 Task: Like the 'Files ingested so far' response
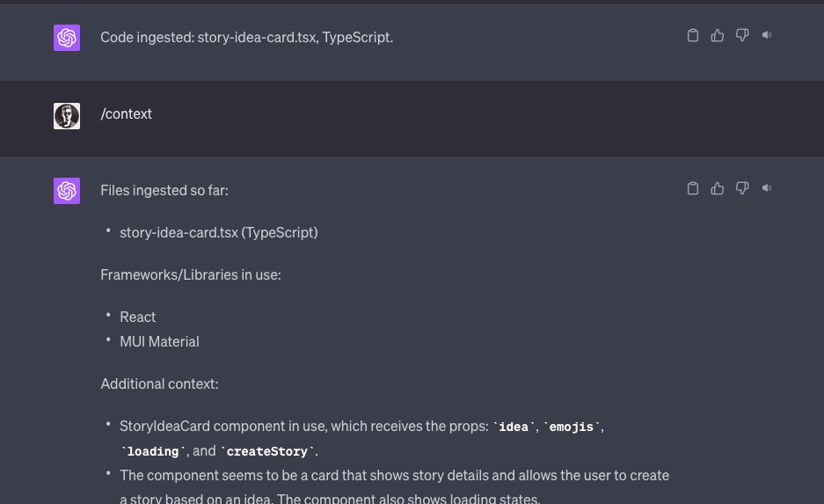(718, 188)
